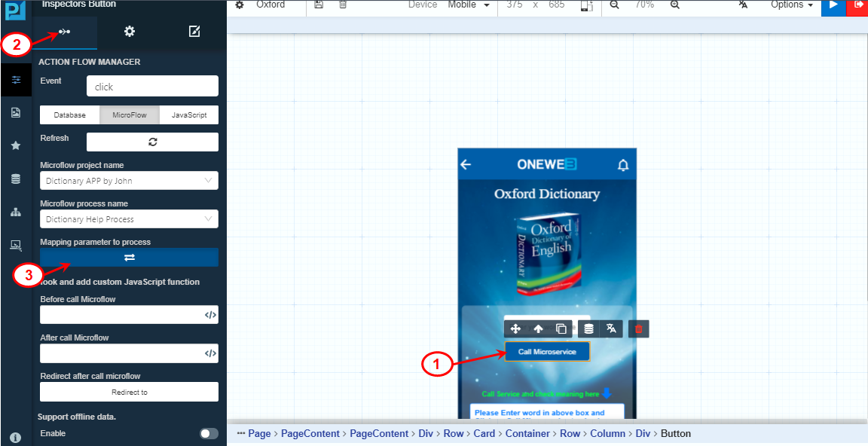
Task: Open the action flow tab icon
Action: pos(65,32)
